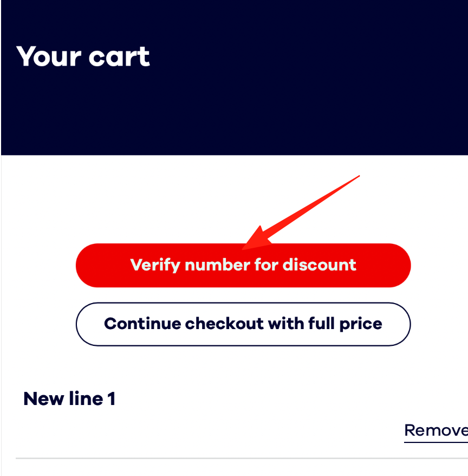
Task: Click the red Verify number for discount button
Action: coord(243,265)
